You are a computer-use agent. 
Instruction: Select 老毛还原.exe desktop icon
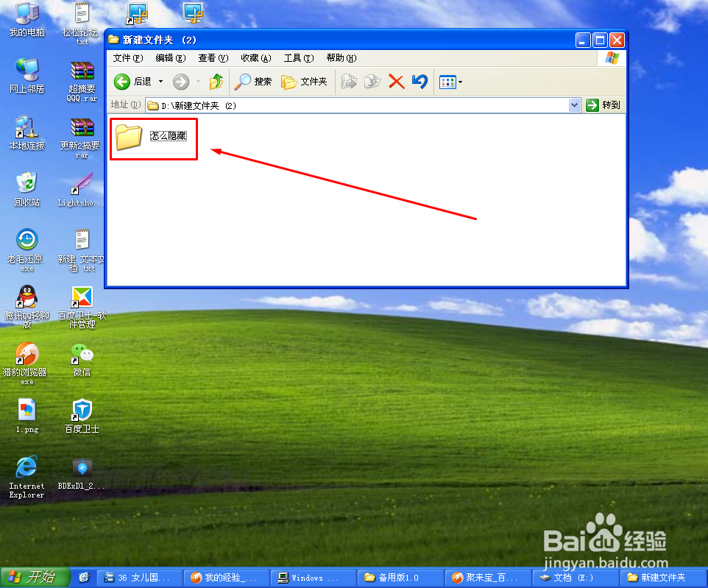pyautogui.click(x=26, y=250)
